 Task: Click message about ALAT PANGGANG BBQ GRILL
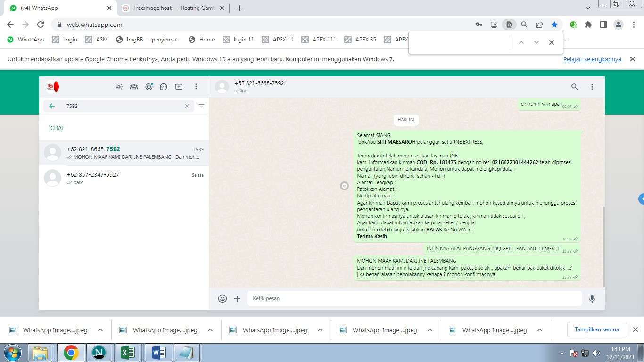click(x=502, y=249)
